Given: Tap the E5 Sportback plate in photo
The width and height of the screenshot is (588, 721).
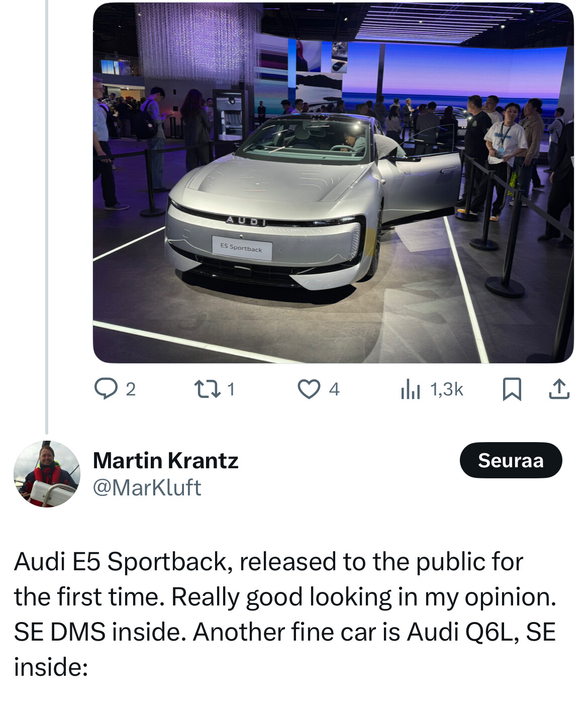Looking at the screenshot, I should (242, 248).
